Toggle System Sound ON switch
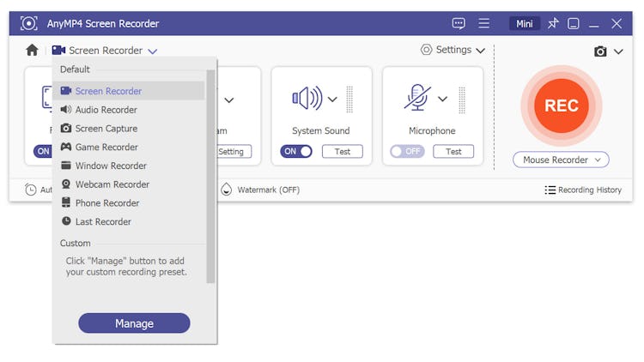The width and height of the screenshot is (644, 362). pos(295,152)
